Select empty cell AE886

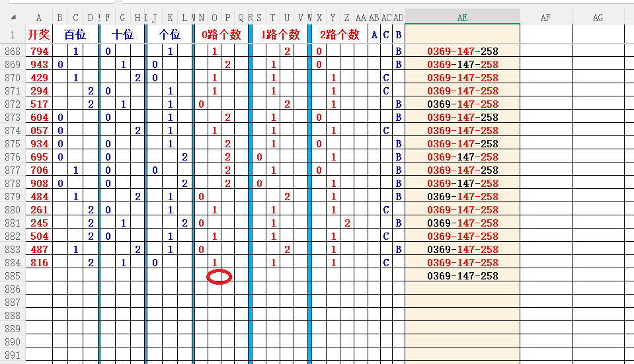point(462,289)
